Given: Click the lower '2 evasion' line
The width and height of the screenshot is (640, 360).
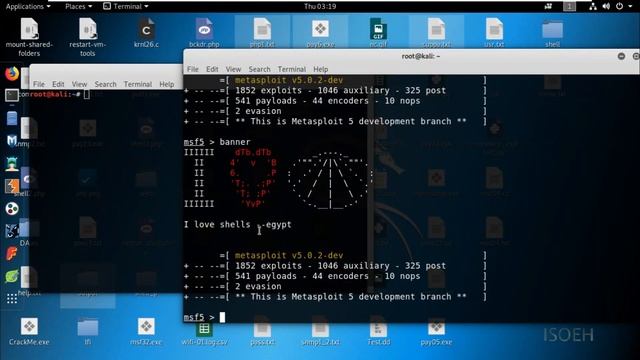Looking at the screenshot, I should [258, 286].
